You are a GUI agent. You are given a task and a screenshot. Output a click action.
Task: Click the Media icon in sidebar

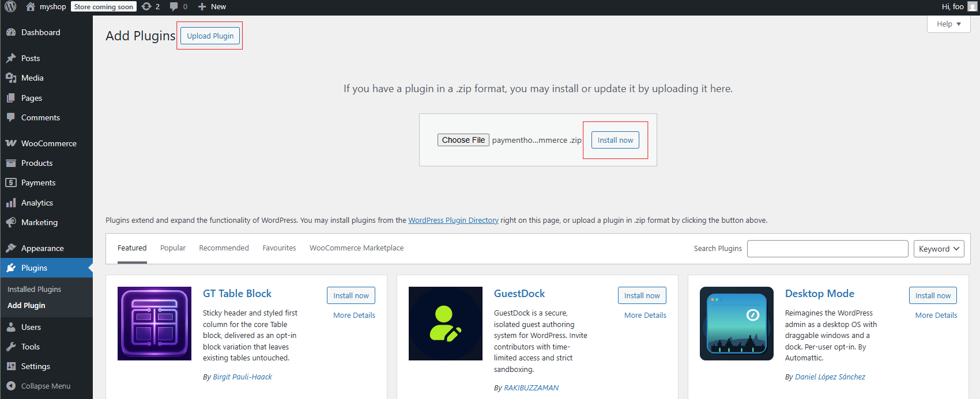coord(11,78)
